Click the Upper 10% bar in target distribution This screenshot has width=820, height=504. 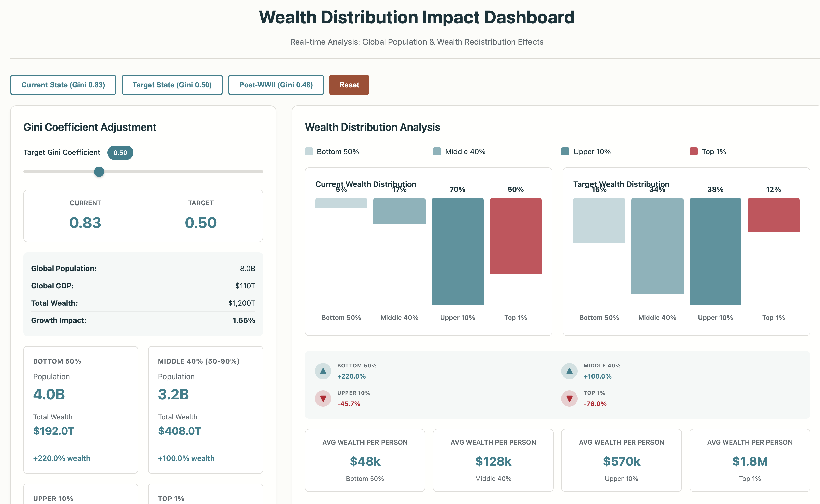715,251
